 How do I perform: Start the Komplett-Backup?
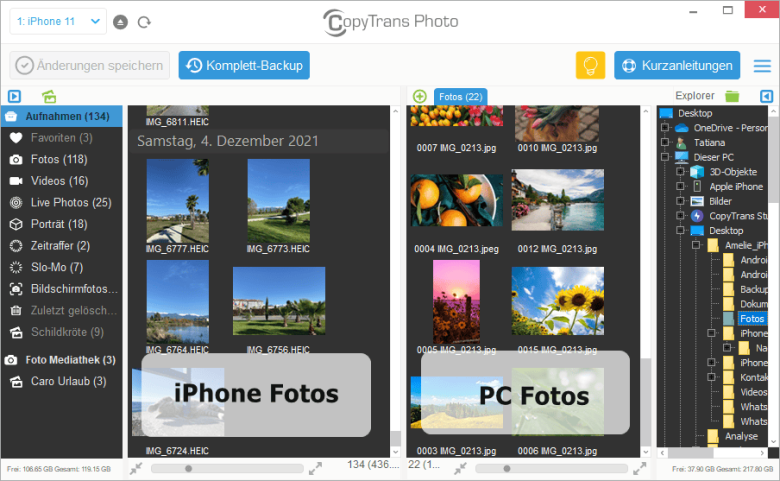[244, 65]
